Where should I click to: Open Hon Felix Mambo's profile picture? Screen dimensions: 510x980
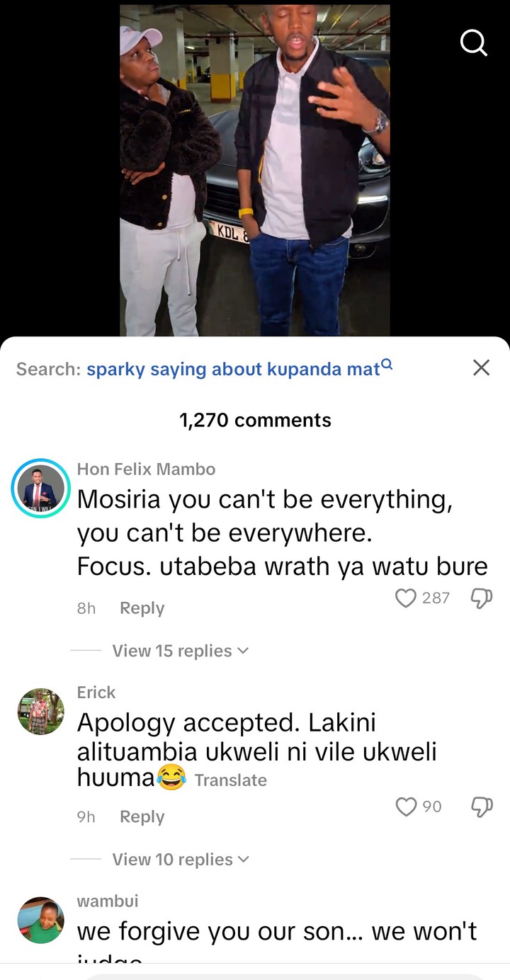coord(40,488)
